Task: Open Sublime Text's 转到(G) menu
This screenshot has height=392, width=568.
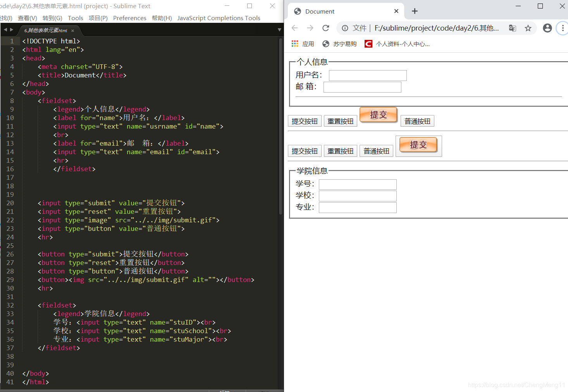Action: coord(52,18)
